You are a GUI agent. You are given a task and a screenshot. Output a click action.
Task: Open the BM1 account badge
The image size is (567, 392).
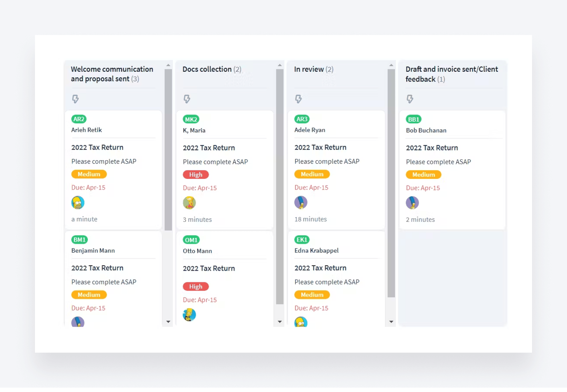point(79,240)
